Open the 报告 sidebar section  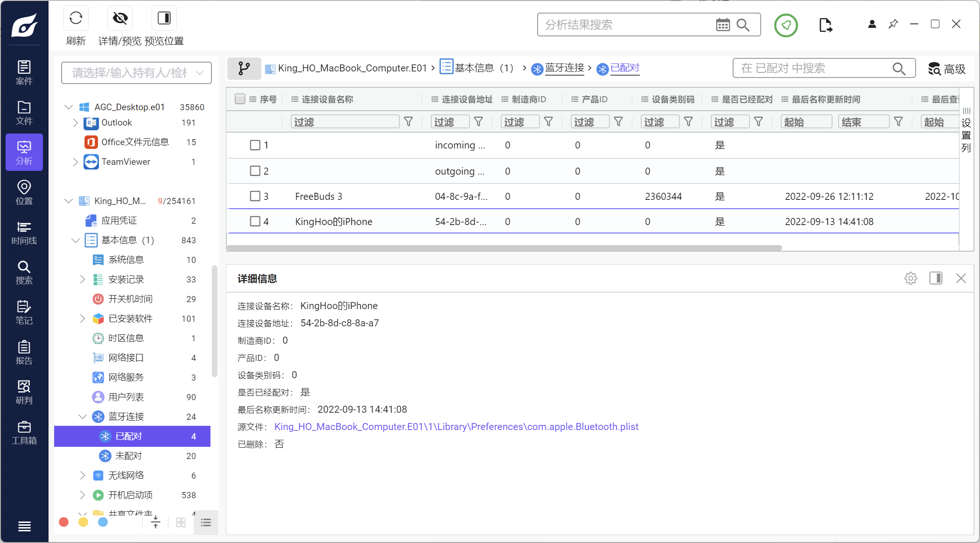[24, 353]
